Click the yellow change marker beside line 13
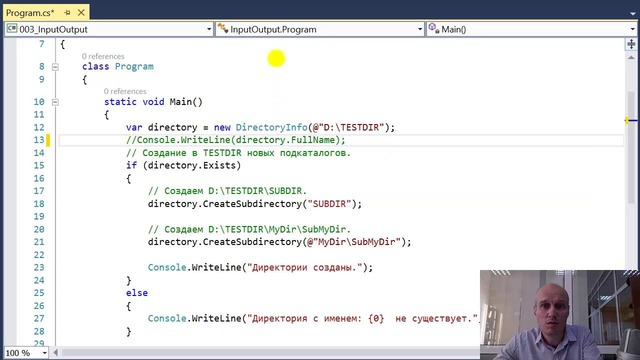This screenshot has height=360, width=640. tap(48, 140)
